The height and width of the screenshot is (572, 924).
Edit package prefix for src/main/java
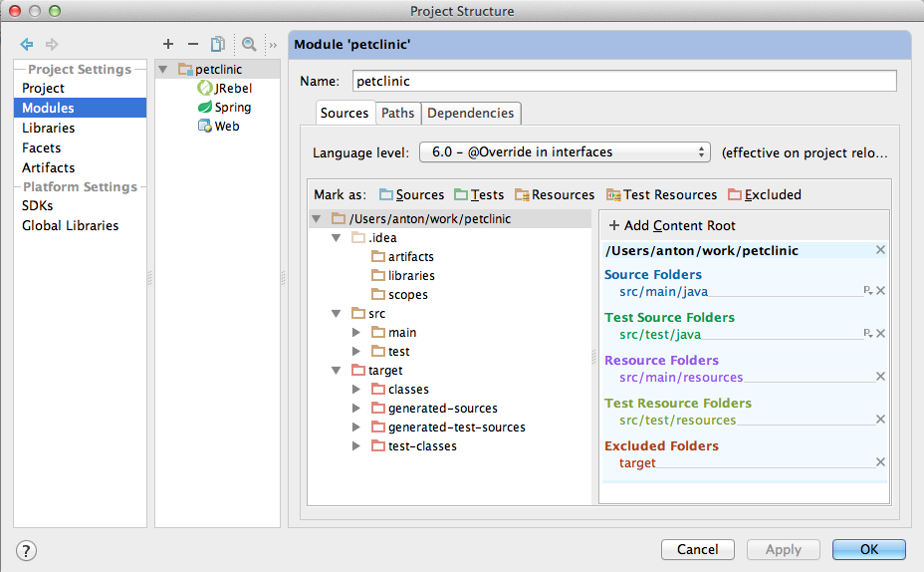tap(868, 290)
